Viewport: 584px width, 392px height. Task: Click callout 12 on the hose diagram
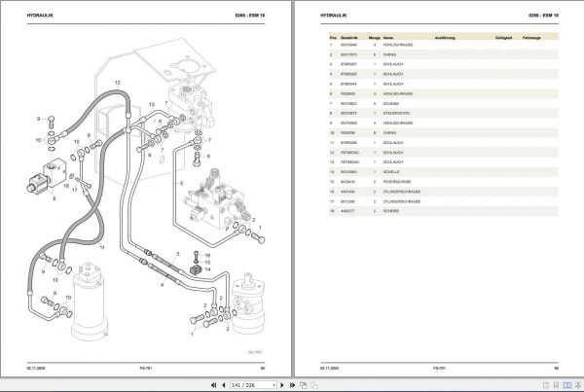118,83
